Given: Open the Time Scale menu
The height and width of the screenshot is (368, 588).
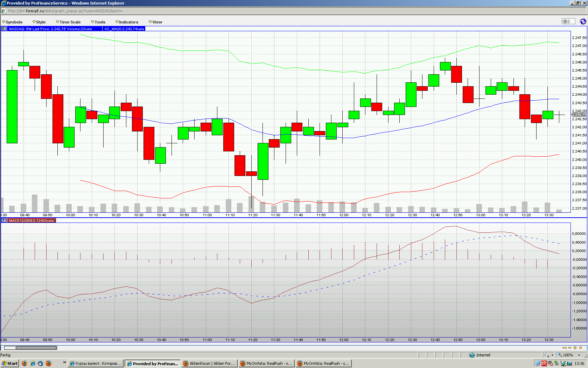Looking at the screenshot, I should tap(68, 22).
